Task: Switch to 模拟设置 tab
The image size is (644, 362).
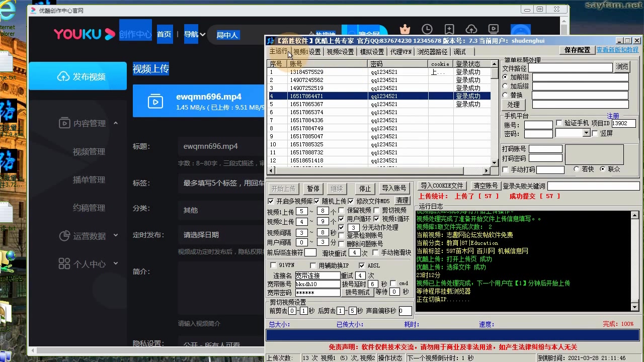Action: click(x=372, y=52)
